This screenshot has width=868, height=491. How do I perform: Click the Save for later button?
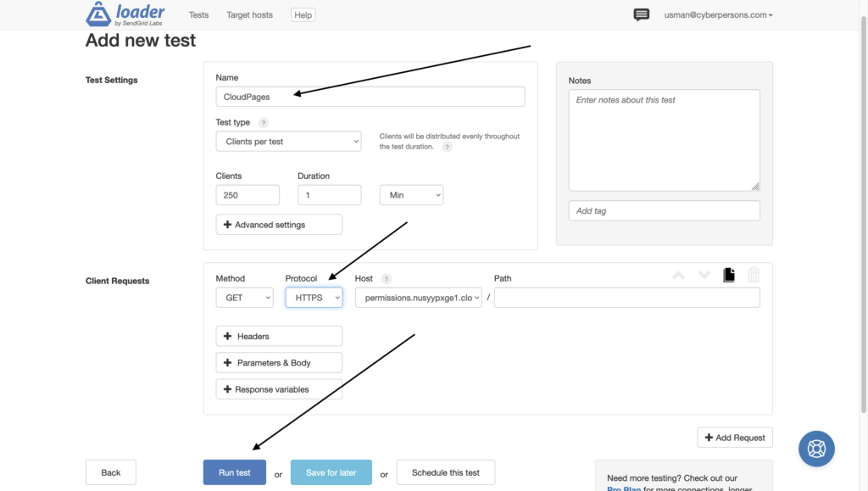pyautogui.click(x=331, y=472)
